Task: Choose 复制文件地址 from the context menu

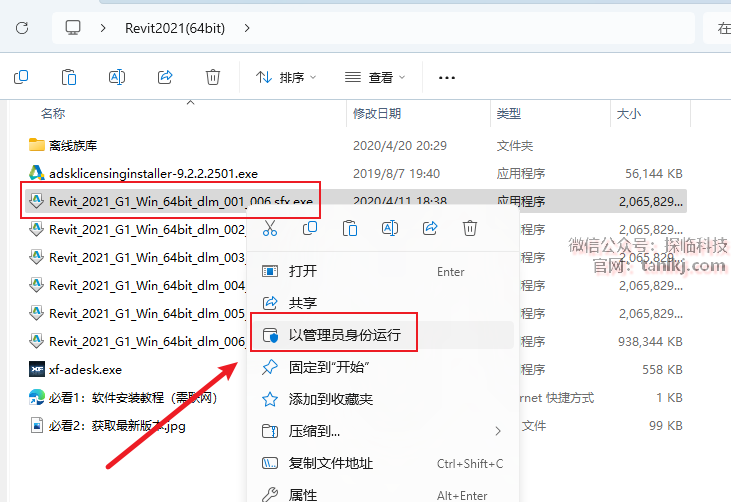Action: 382,463
